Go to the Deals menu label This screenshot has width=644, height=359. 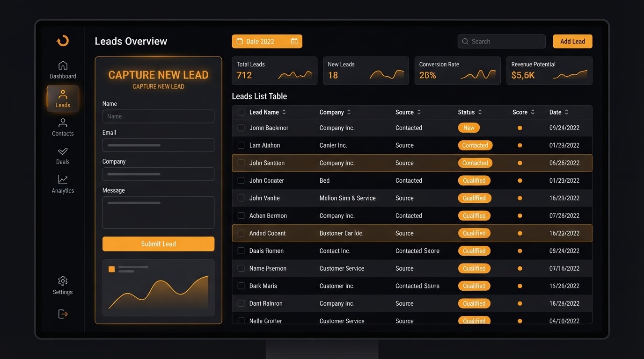(x=63, y=162)
